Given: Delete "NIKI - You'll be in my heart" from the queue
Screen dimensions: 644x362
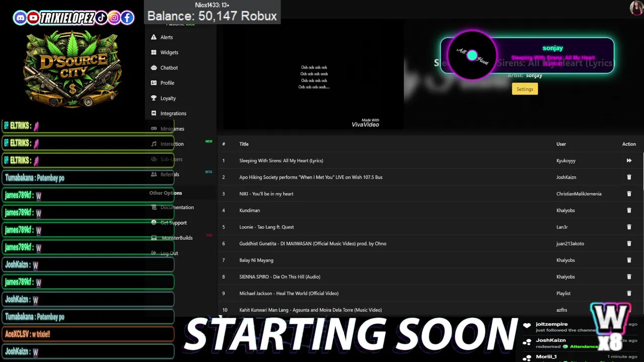Looking at the screenshot, I should 629,194.
